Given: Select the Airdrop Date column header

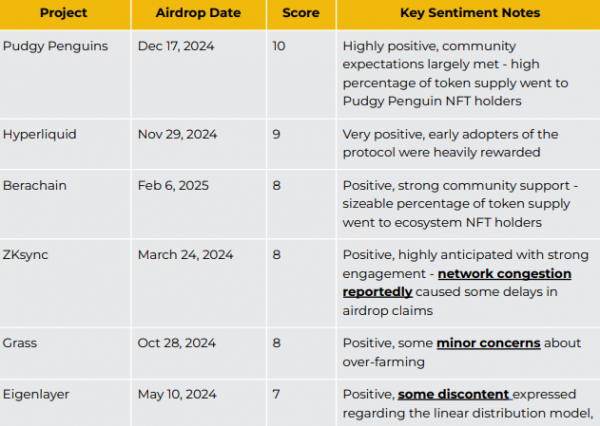Looking at the screenshot, I should [x=199, y=14].
